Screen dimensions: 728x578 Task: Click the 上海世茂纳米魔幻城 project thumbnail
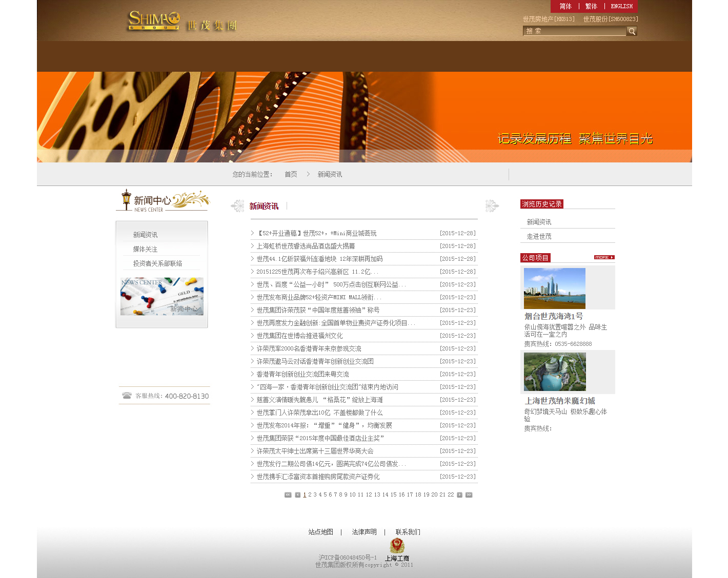555,372
